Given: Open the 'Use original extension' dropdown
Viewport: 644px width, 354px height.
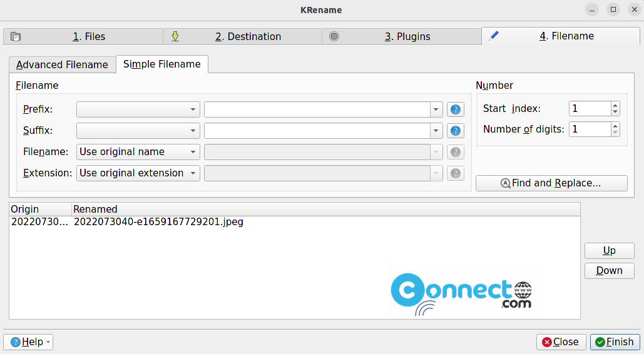Looking at the screenshot, I should click(x=138, y=173).
